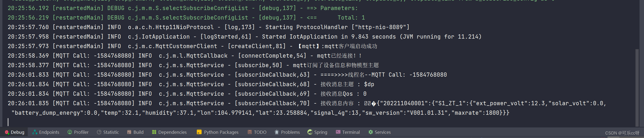Open the Problems tool window
Viewport: 644px width, 138px height.
287,132
